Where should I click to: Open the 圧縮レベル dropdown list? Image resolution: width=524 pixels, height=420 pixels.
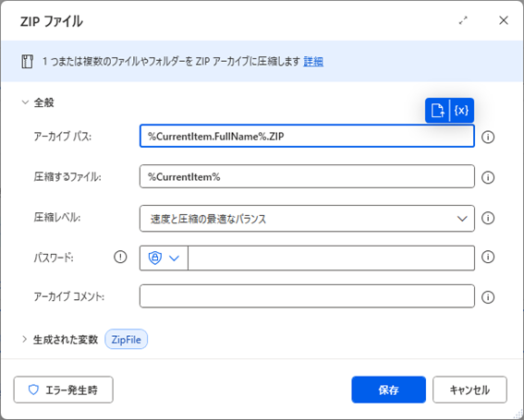coord(307,219)
